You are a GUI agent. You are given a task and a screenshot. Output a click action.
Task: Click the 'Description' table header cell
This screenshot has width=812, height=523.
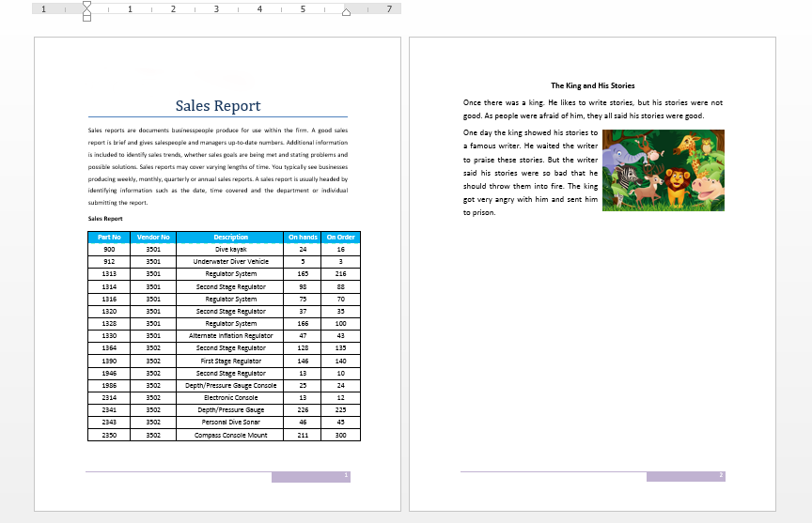230,237
